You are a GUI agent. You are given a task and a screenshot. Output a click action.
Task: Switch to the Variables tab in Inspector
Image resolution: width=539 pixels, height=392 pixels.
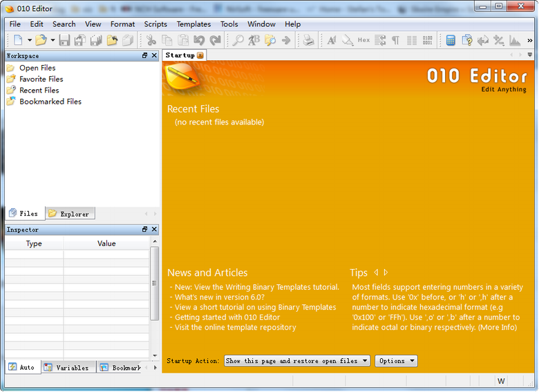click(68, 368)
